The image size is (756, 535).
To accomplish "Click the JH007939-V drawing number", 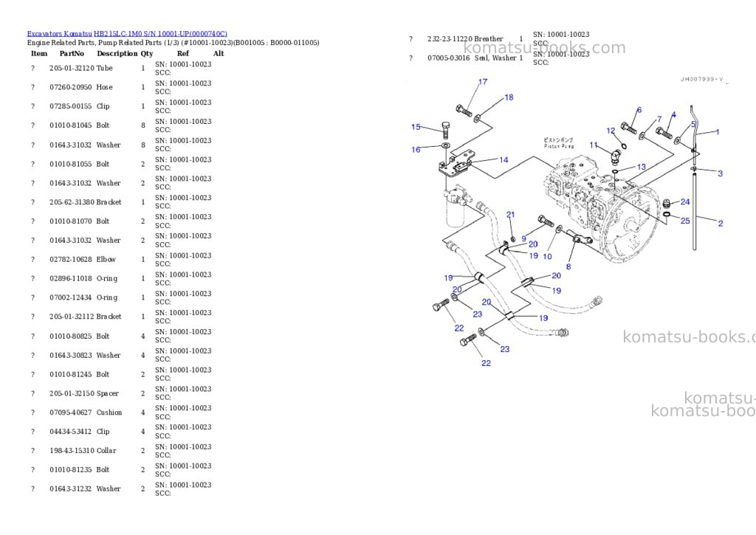I will [x=701, y=79].
